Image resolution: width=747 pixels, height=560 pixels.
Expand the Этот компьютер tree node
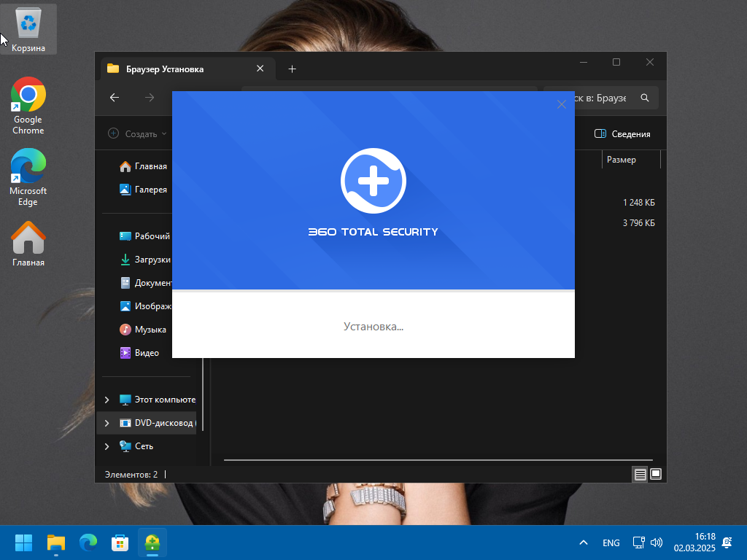[x=107, y=400]
